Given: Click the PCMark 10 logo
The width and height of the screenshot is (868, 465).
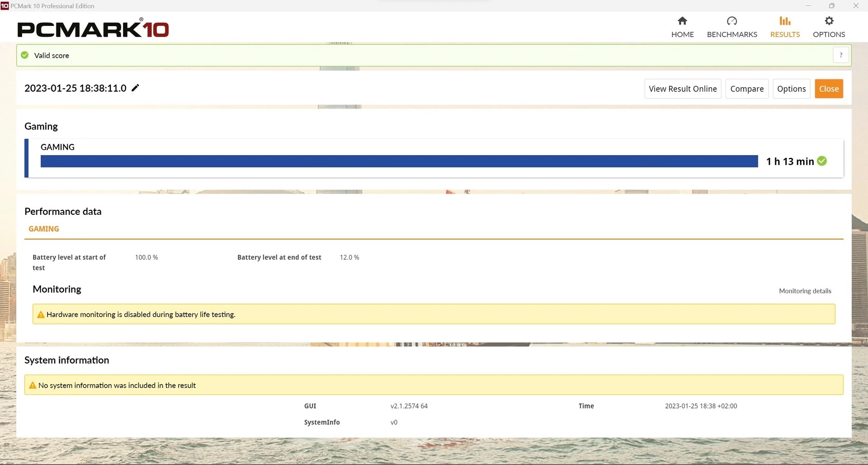Looking at the screenshot, I should point(93,29).
